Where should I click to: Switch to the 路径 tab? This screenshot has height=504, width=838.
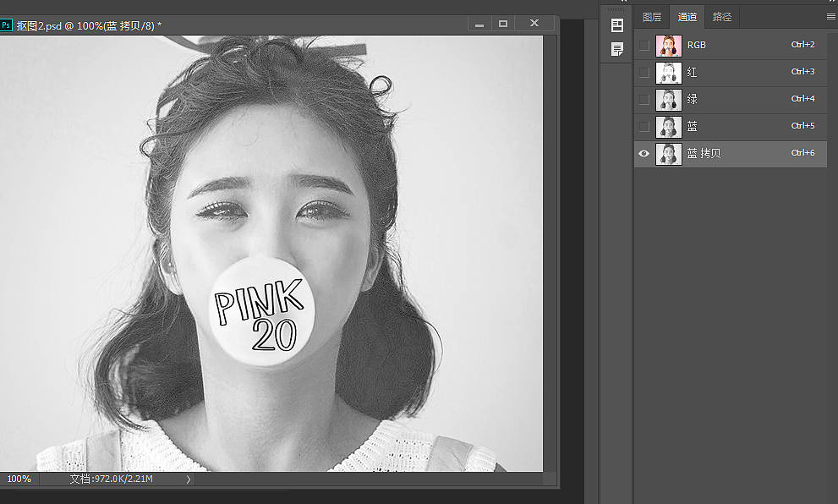[x=722, y=17]
